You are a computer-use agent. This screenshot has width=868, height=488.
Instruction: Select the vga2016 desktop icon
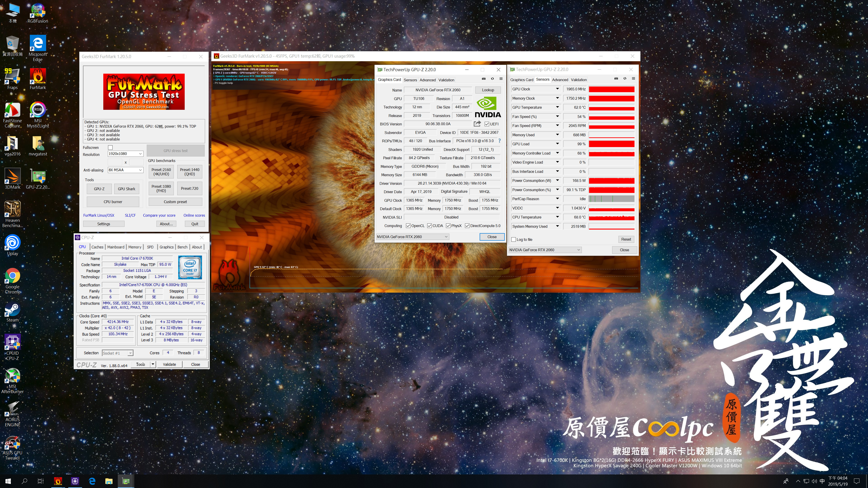point(12,145)
